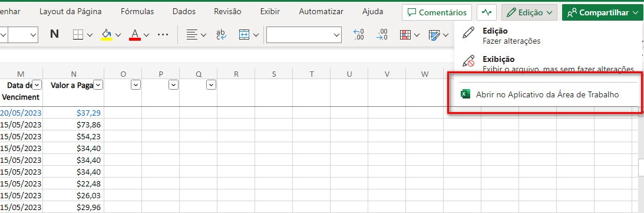Toggle wrap text icon

222,35
